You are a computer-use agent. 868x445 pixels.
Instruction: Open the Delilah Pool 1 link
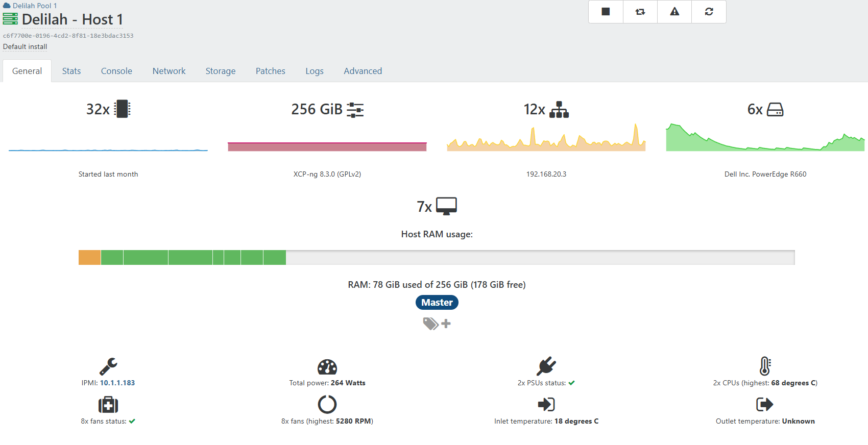coord(34,6)
